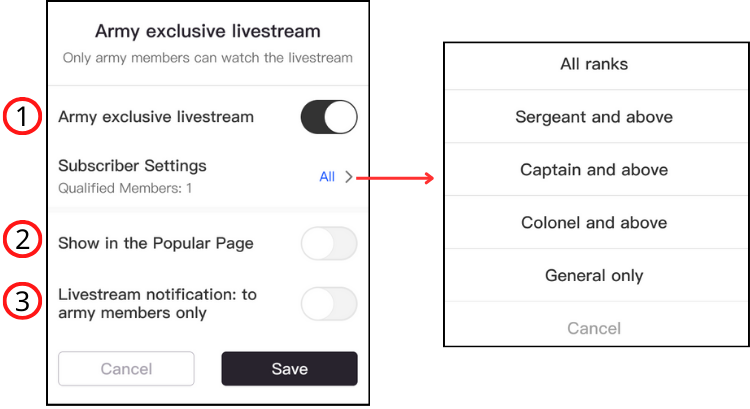Disable the Army exclusive livestream toggle
750x409 pixels.
[x=329, y=117]
